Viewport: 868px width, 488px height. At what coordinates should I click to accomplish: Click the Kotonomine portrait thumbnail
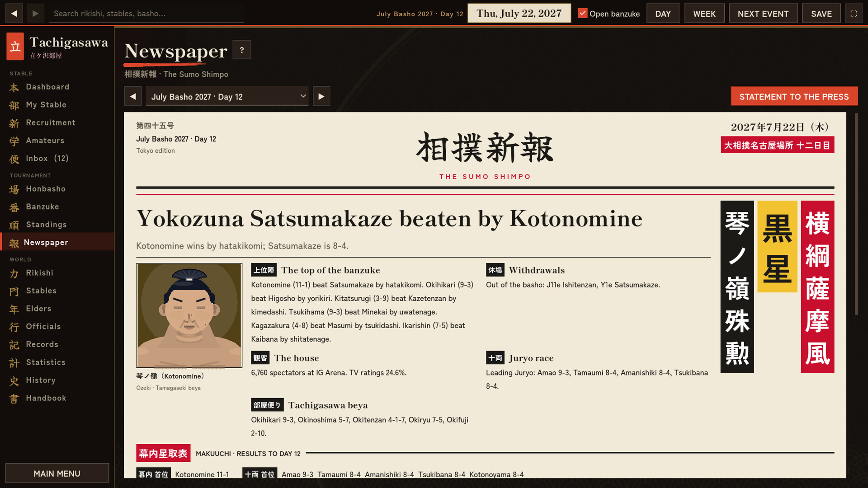click(x=189, y=315)
